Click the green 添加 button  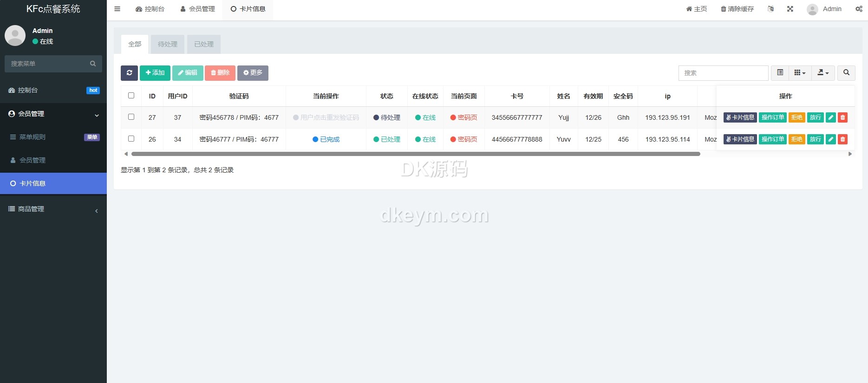(155, 73)
